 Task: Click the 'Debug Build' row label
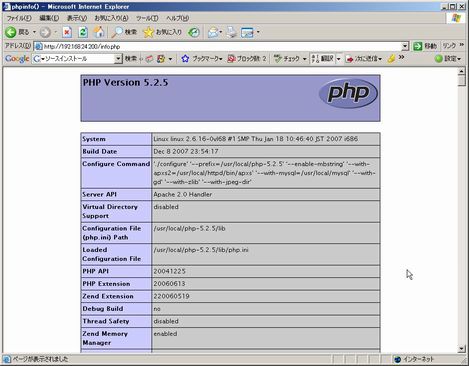[x=103, y=309]
